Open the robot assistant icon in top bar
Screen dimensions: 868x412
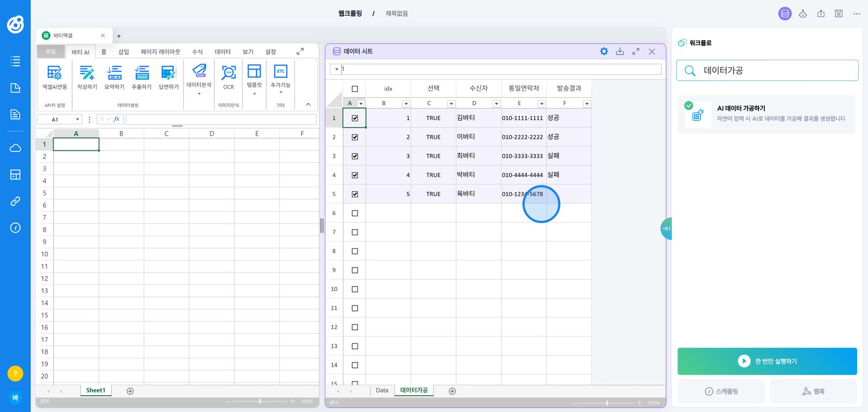803,14
